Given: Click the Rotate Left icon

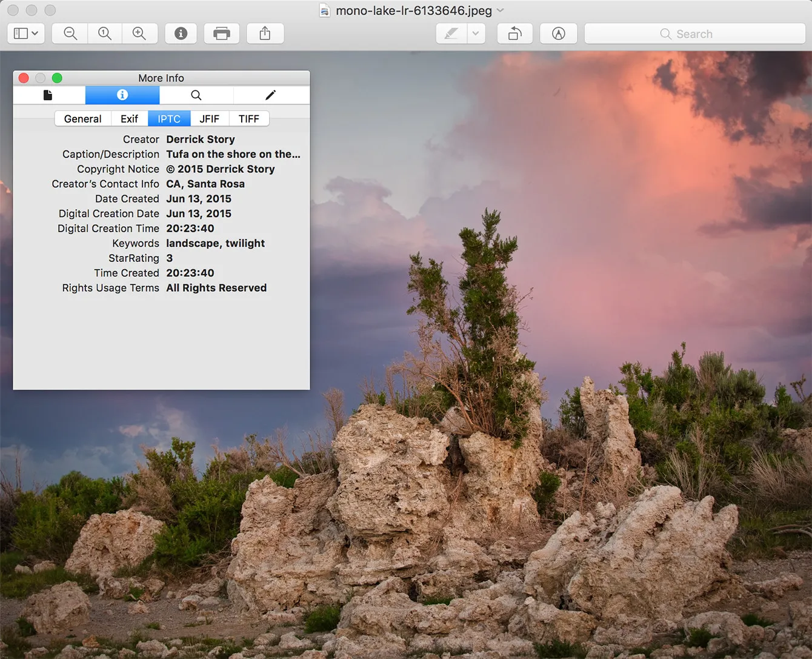Looking at the screenshot, I should point(514,34).
